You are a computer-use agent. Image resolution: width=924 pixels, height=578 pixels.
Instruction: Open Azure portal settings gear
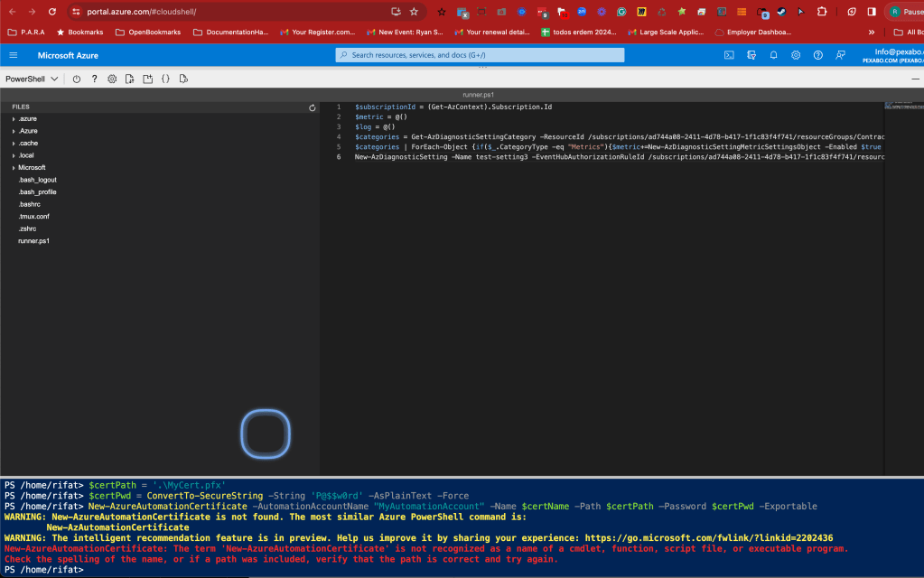[796, 55]
